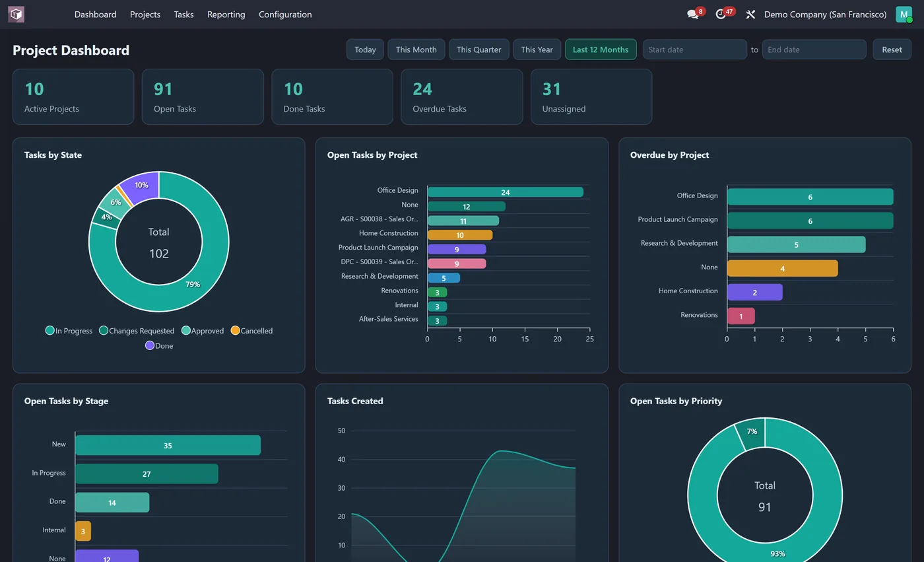
Task: Open the Done Tasks KPI card
Action: 332,96
